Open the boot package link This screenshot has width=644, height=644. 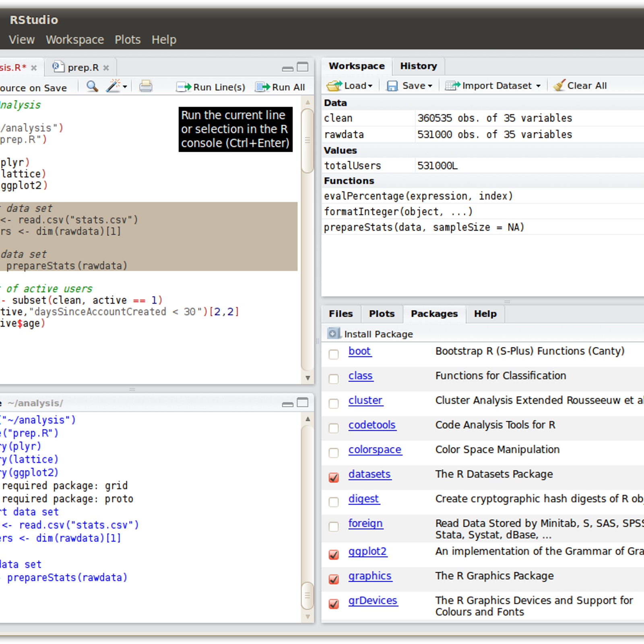coord(359,351)
